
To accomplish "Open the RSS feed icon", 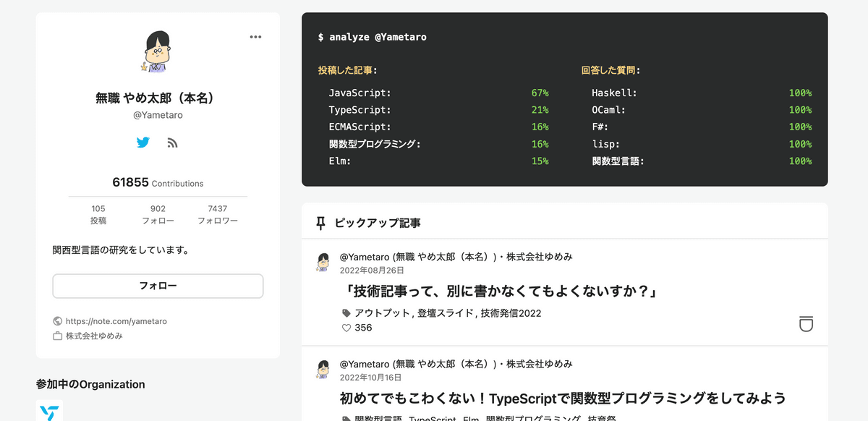I will 172,143.
